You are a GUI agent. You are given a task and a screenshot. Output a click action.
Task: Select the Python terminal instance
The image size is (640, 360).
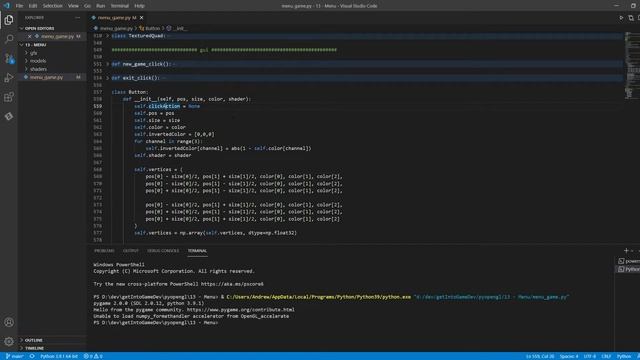point(628,269)
